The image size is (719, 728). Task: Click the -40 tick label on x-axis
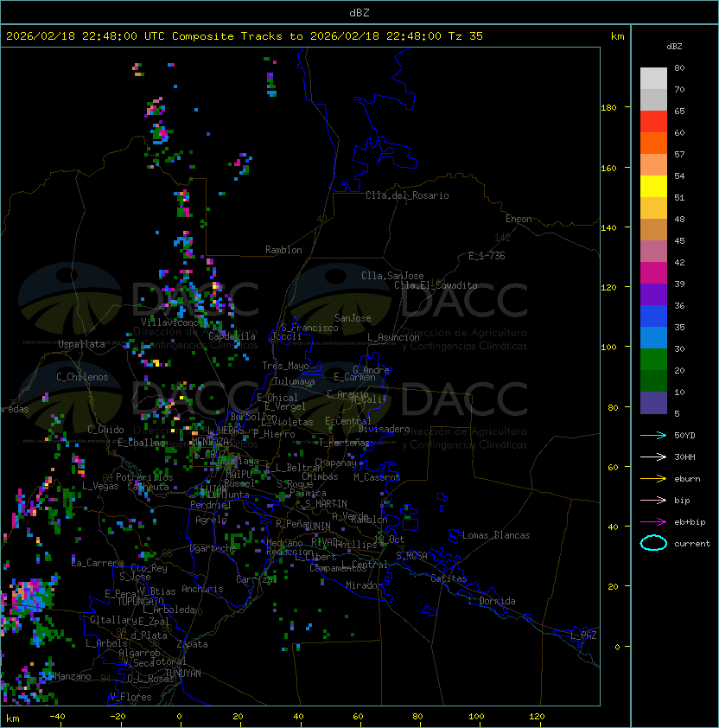coord(58,717)
